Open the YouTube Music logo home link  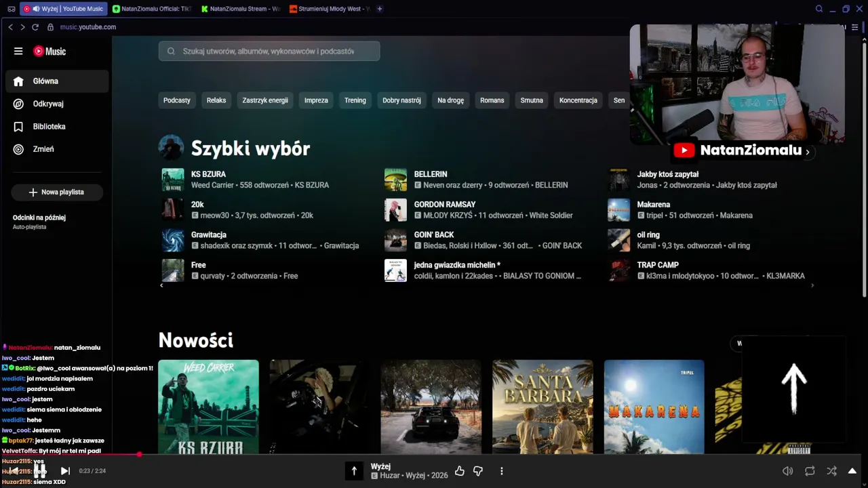click(x=50, y=52)
